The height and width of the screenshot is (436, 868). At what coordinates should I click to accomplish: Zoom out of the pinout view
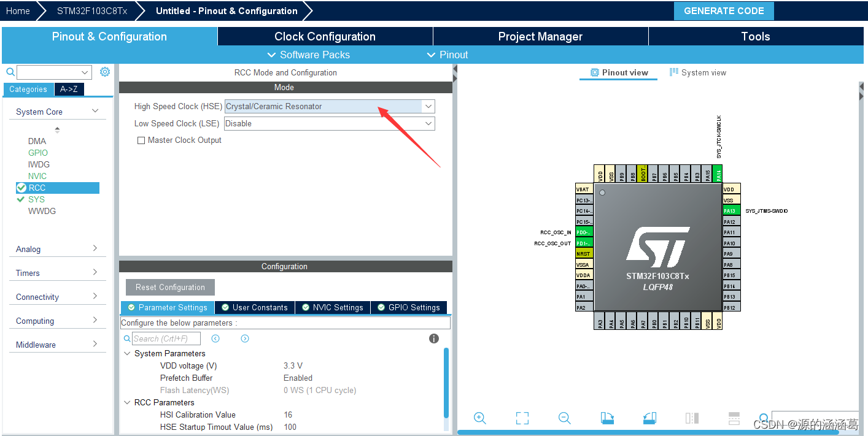pyautogui.click(x=565, y=418)
